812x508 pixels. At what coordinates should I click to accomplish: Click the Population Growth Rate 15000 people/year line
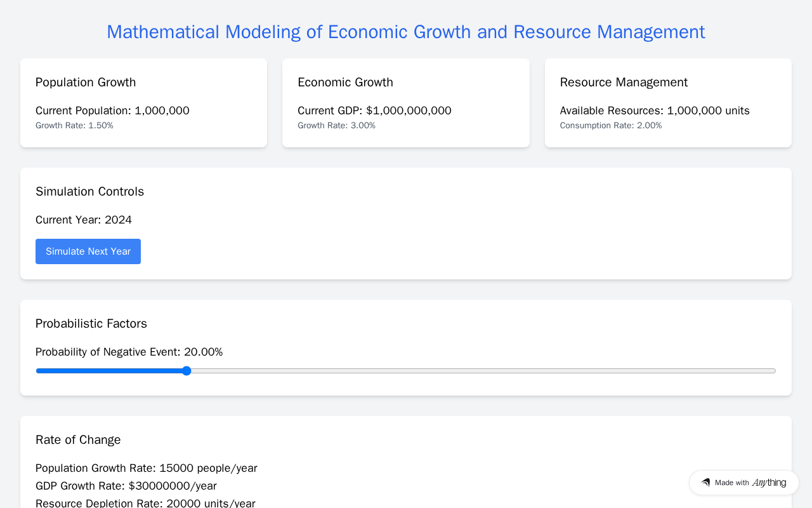[147, 468]
